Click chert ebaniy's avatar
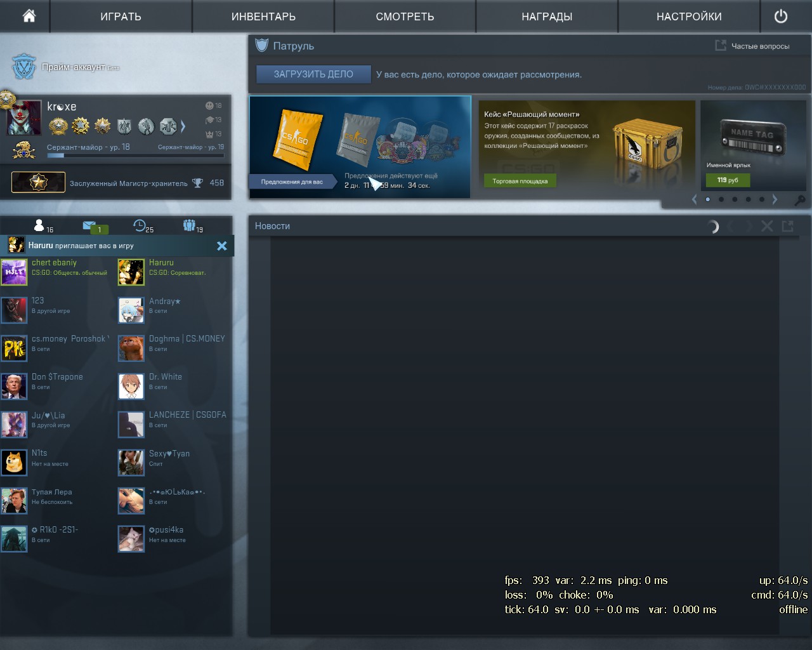 pyautogui.click(x=14, y=272)
